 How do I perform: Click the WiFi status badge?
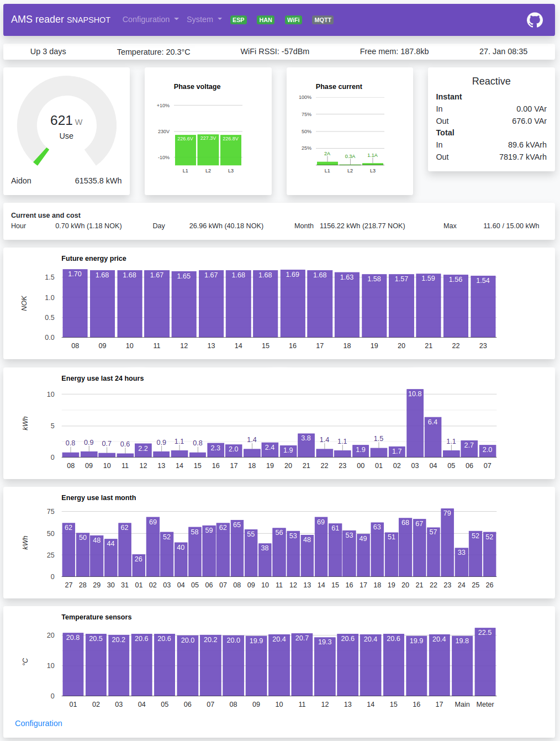(293, 20)
